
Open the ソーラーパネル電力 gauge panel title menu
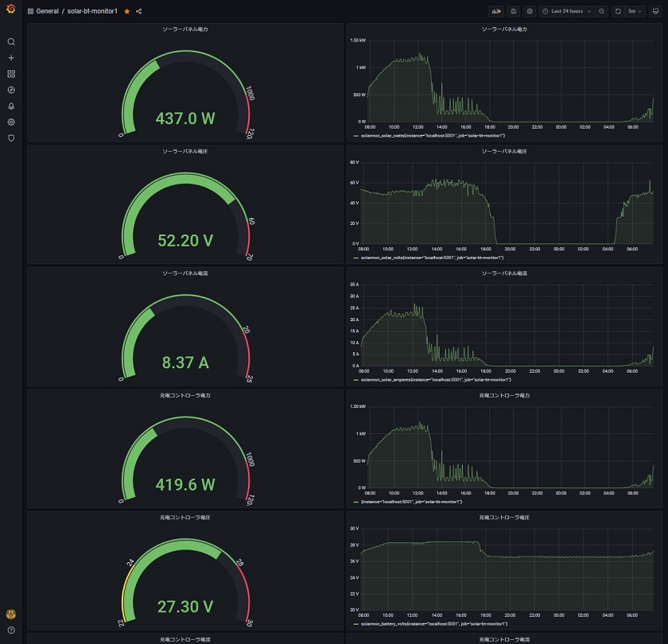coord(184,29)
